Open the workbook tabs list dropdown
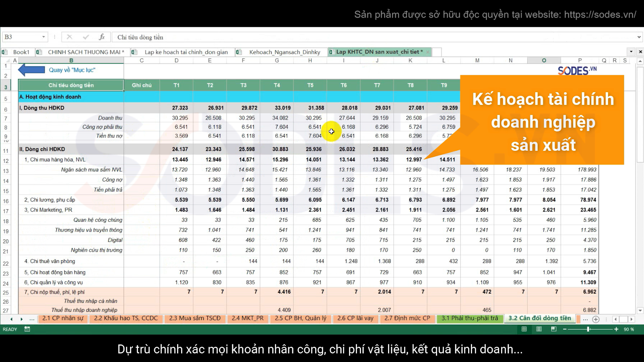The height and width of the screenshot is (362, 644). [631, 52]
